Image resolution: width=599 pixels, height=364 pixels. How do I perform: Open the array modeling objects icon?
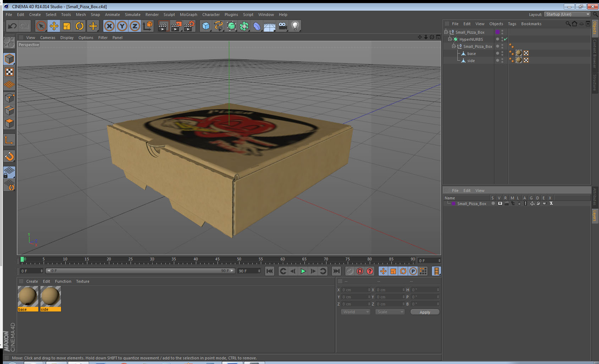point(244,26)
